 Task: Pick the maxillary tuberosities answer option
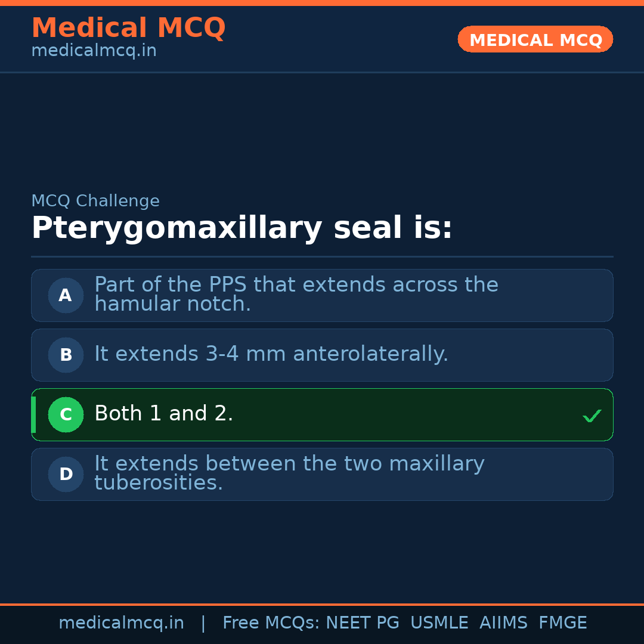[289, 473]
